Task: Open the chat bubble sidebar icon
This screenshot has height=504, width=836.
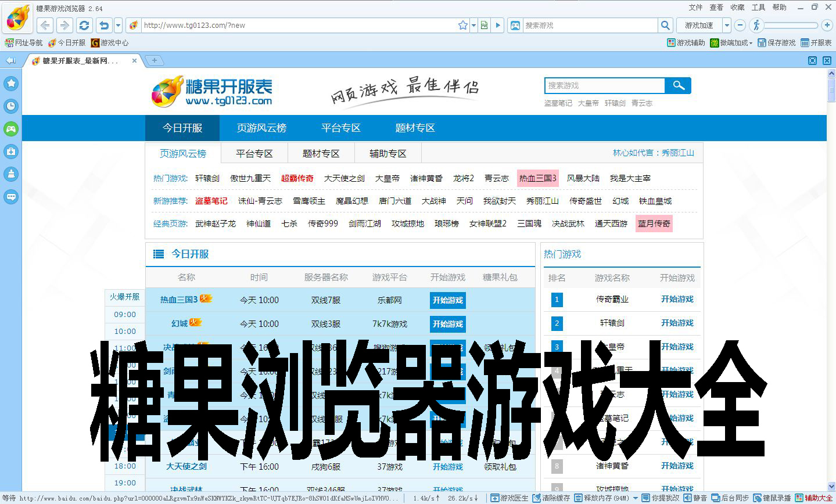Action: click(11, 197)
